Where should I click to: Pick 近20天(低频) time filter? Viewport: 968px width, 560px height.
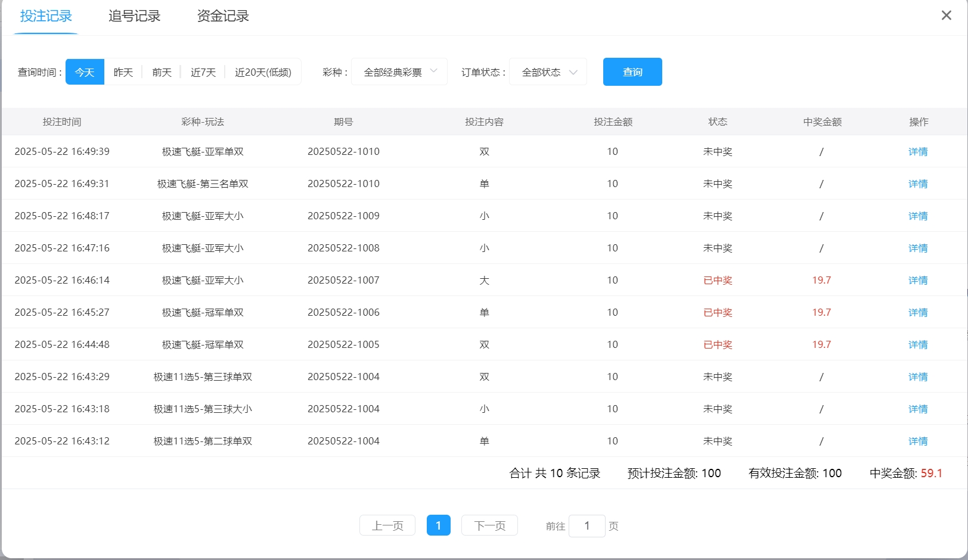pyautogui.click(x=263, y=72)
